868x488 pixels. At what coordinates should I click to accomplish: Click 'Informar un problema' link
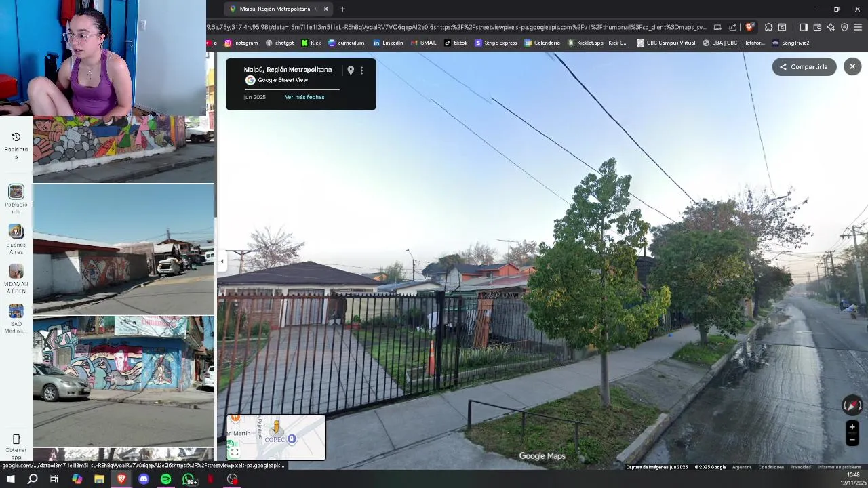pos(840,467)
